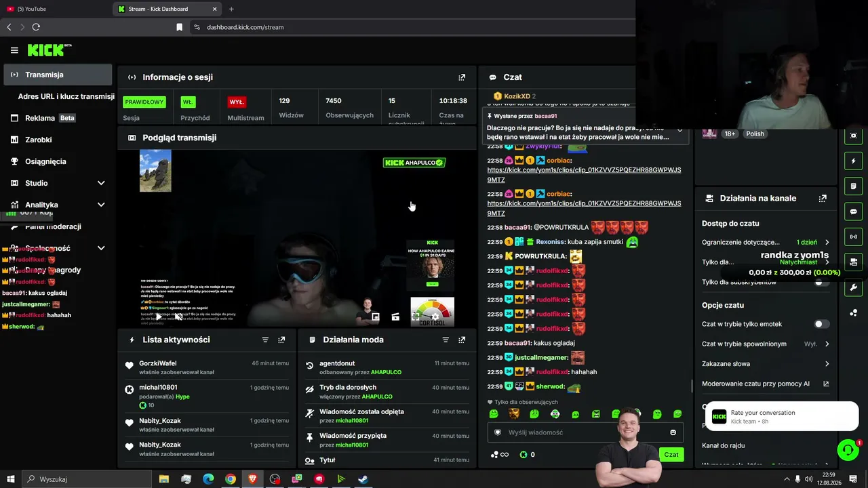Open the chat bubble icon in right sidebar
Image resolution: width=868 pixels, height=488 pixels.
[x=853, y=211]
